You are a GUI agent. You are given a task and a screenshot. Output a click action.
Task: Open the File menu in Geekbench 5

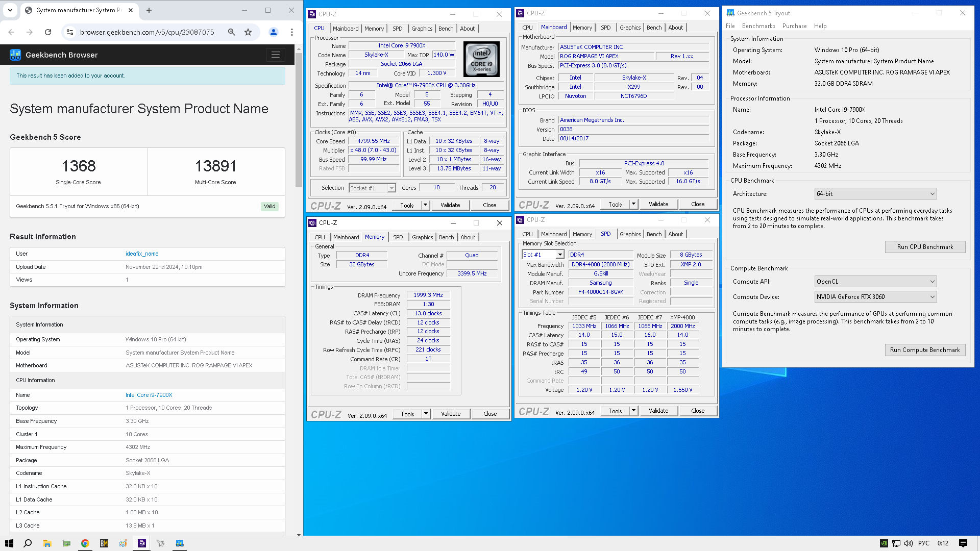click(x=730, y=26)
